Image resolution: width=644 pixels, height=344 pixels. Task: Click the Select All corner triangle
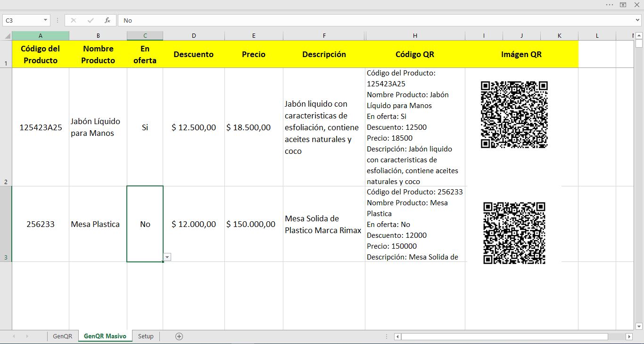tap(8, 36)
